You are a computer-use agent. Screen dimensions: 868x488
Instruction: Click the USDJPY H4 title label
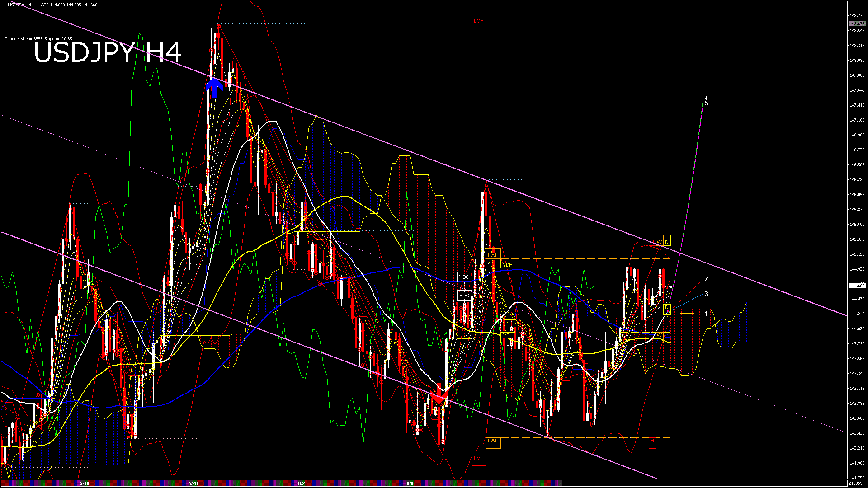108,52
